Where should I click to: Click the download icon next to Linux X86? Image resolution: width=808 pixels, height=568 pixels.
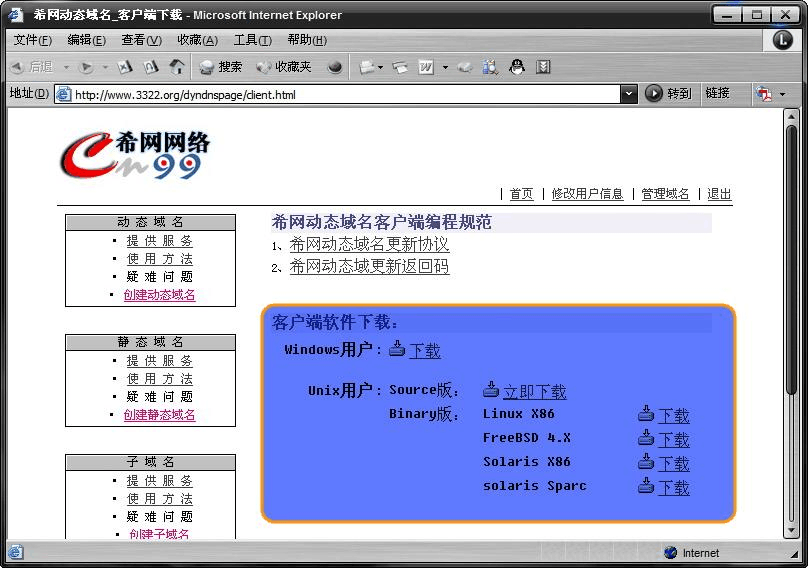click(646, 414)
